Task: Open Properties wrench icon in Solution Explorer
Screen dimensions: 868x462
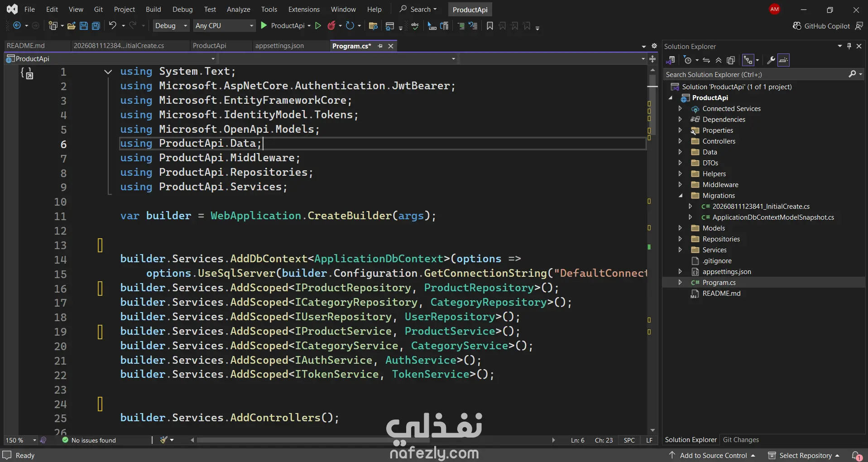Action: 771,60
